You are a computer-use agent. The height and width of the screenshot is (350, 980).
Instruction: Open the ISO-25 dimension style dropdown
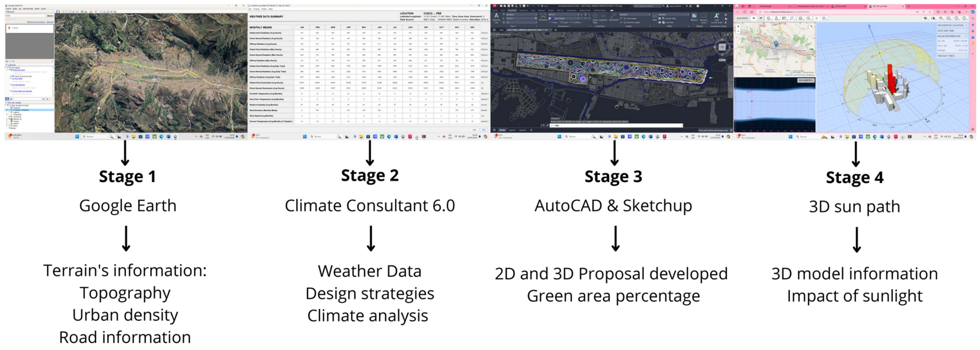coord(564,14)
